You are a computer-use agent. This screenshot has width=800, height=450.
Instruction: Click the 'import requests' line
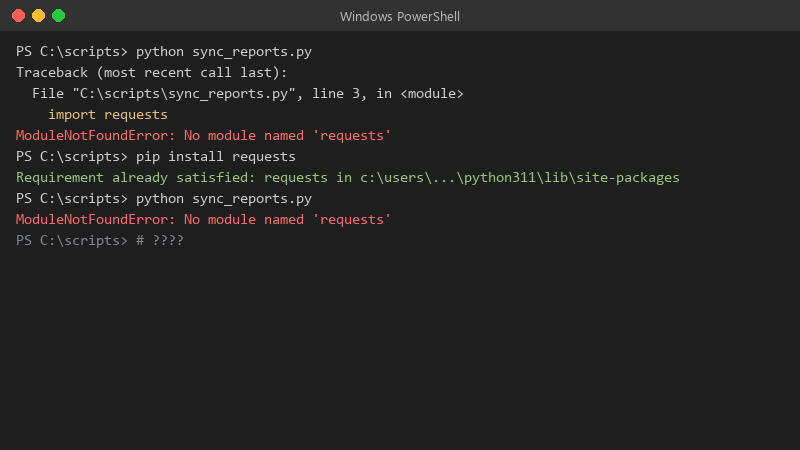tap(108, 115)
